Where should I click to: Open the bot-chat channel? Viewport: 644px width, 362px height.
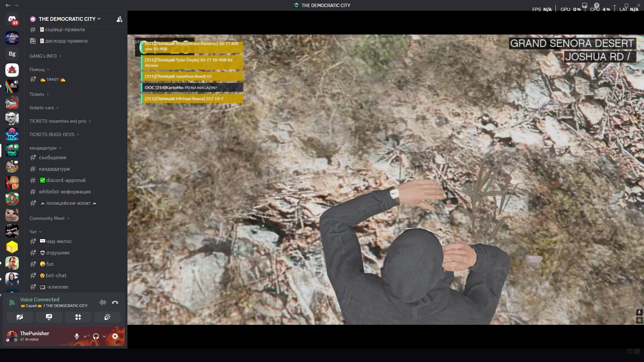click(56, 276)
